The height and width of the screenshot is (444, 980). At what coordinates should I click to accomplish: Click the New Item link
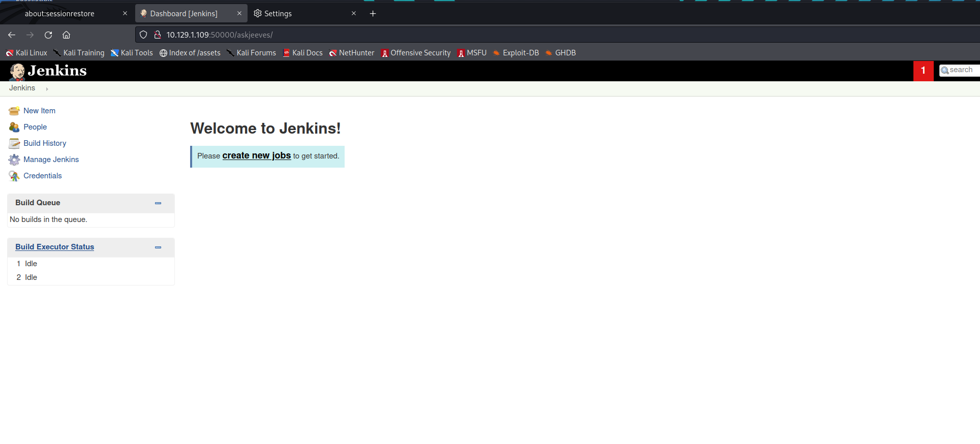click(x=40, y=111)
